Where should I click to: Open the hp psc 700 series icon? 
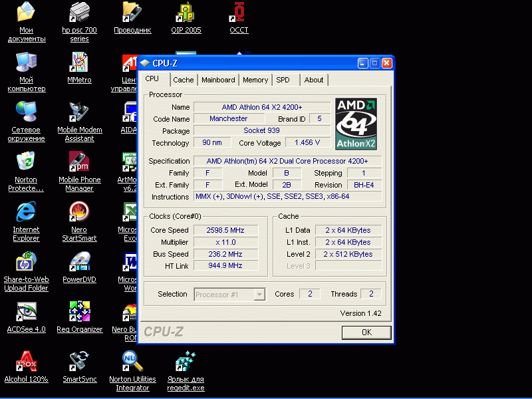coord(79,12)
